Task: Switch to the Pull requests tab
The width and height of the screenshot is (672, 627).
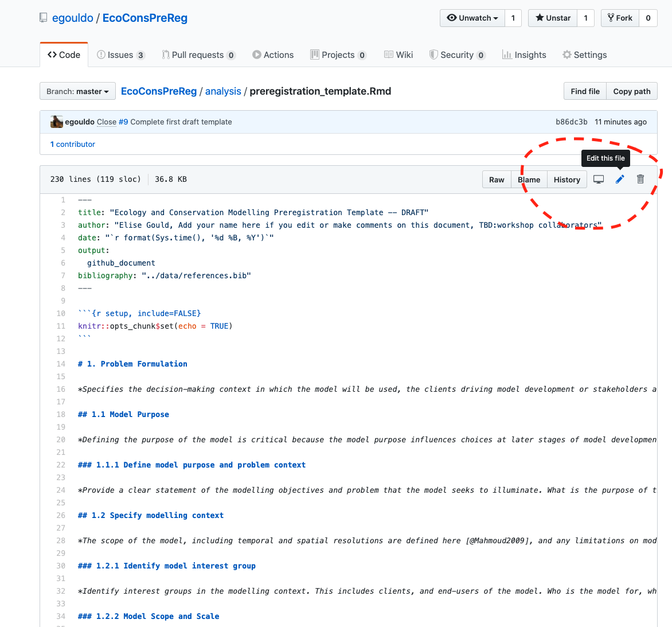Action: [x=199, y=55]
